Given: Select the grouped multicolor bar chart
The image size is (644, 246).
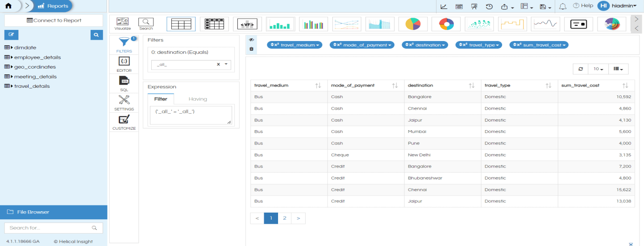Looking at the screenshot, I should (314, 24).
